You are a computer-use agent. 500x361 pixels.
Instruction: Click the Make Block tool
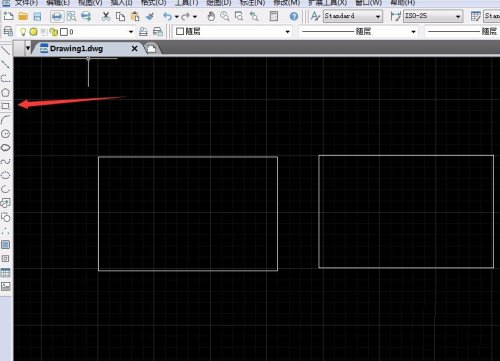[5, 217]
